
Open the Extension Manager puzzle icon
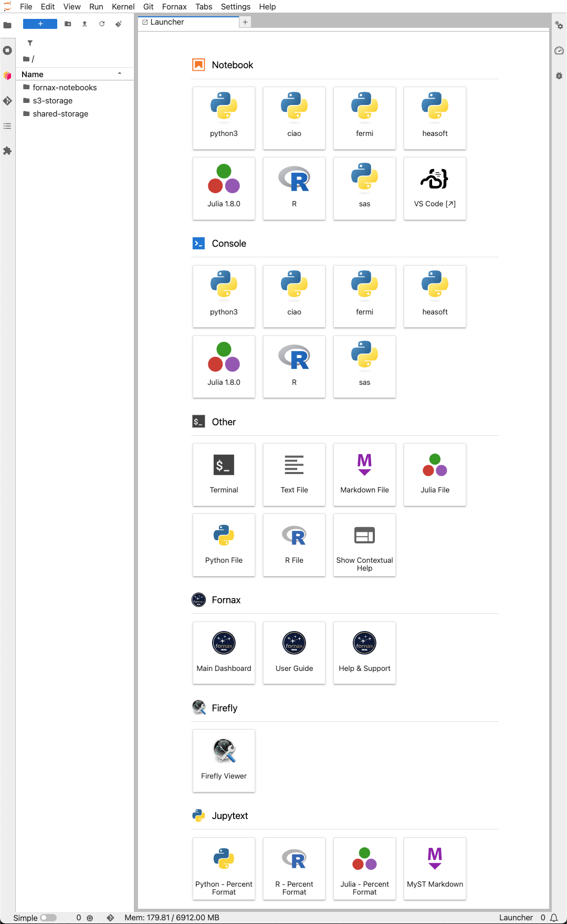[x=7, y=151]
